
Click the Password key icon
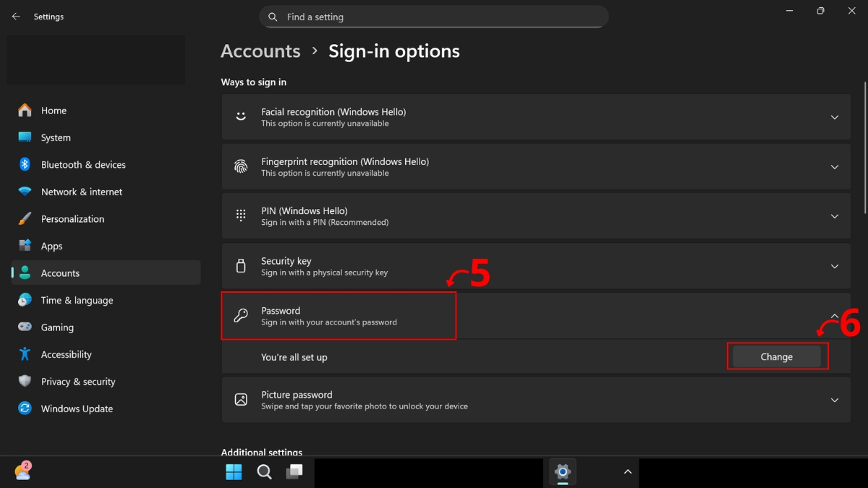(x=240, y=316)
